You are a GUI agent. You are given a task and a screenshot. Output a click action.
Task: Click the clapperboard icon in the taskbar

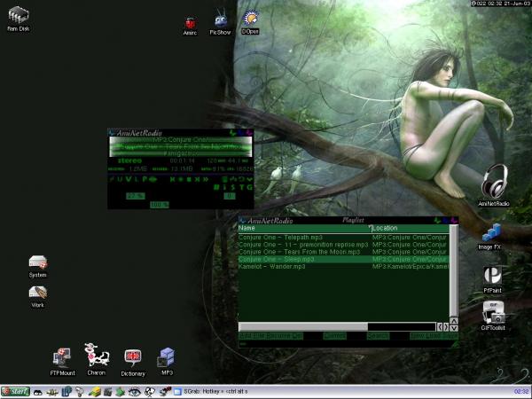click(x=108, y=392)
